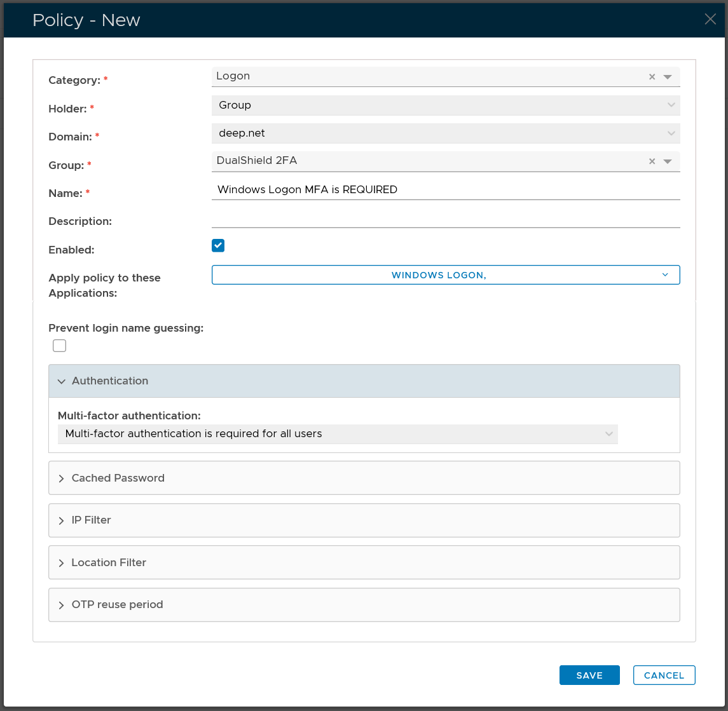Open the Domain dropdown showing deep.net
The width and height of the screenshot is (728, 711).
point(445,133)
